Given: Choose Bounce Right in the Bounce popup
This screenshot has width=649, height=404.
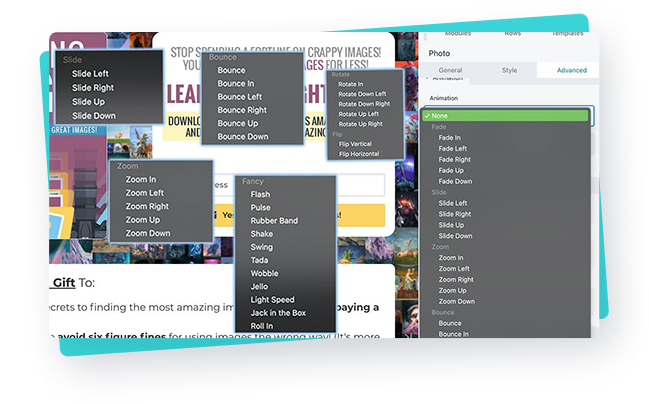Looking at the screenshot, I should (x=242, y=110).
